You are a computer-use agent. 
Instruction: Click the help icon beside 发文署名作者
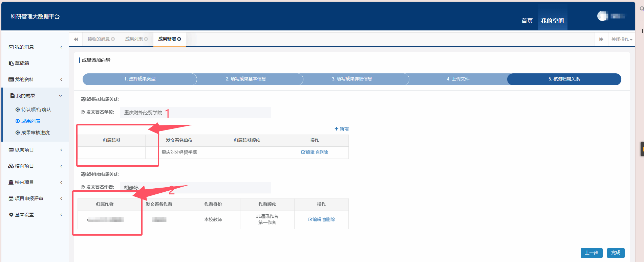pyautogui.click(x=83, y=187)
